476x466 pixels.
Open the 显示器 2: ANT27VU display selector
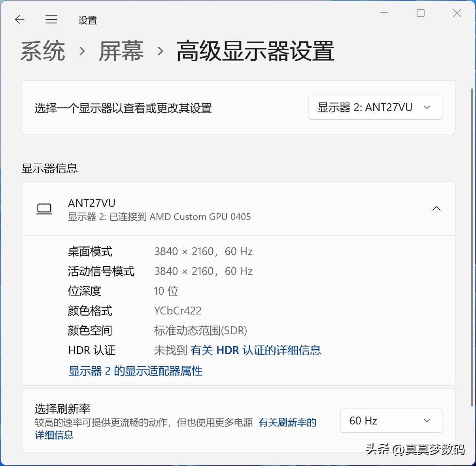[x=375, y=107]
